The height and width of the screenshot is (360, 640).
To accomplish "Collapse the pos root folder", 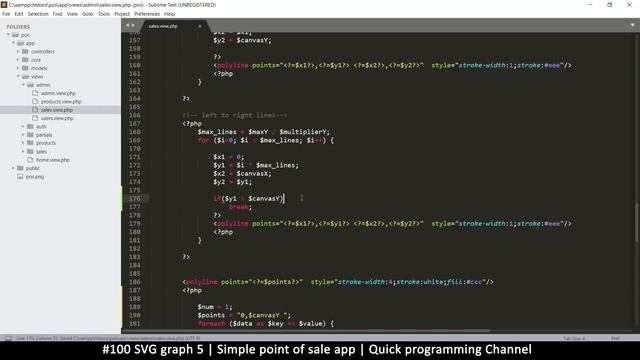I will point(8,35).
